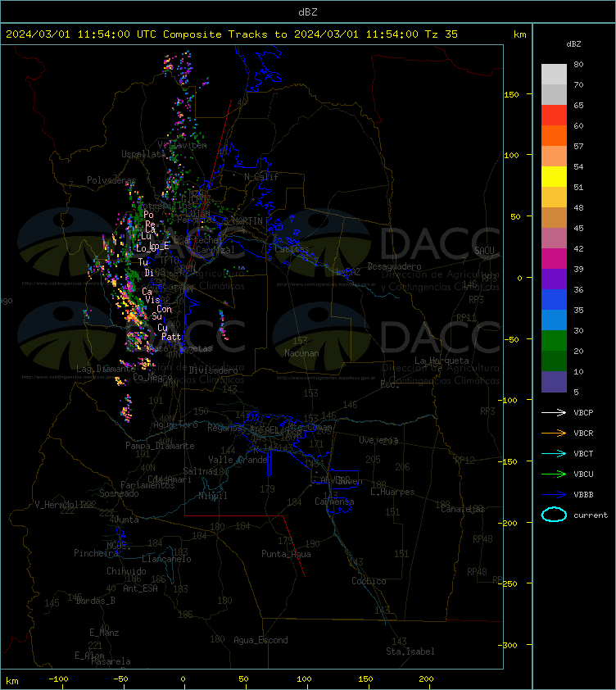Click the 'Tz 35' threshold text
616x690 pixels.
[x=442, y=34]
